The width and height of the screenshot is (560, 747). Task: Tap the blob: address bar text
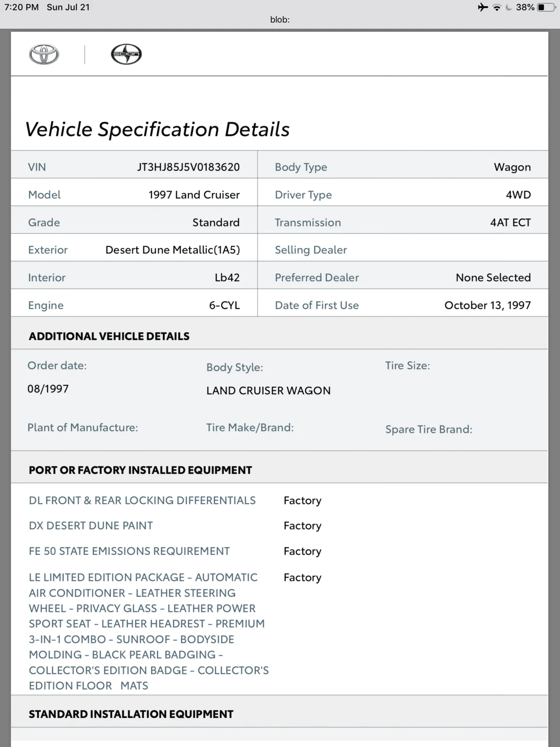(x=280, y=20)
